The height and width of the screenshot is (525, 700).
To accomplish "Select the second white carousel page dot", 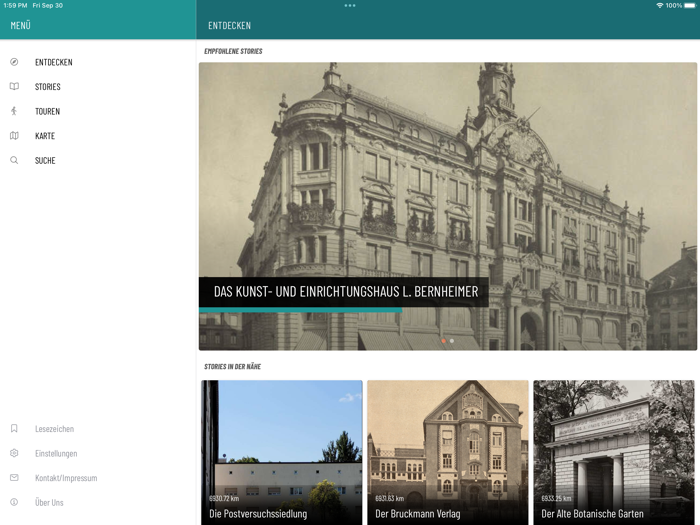I will pyautogui.click(x=452, y=341).
